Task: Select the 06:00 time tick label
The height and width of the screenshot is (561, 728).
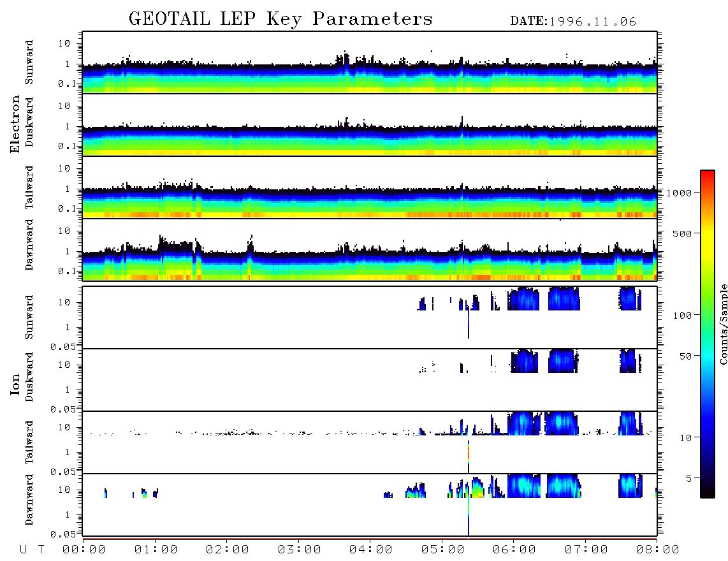Action: (514, 550)
